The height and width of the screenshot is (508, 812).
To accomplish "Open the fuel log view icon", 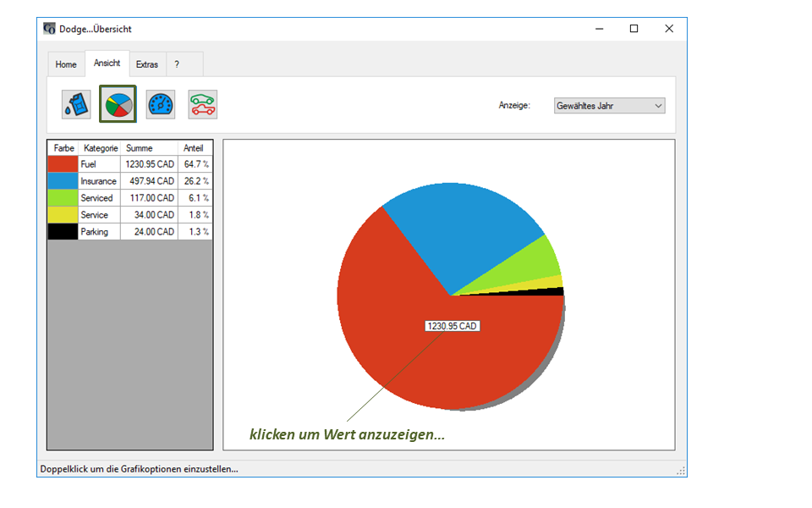I will (x=76, y=105).
